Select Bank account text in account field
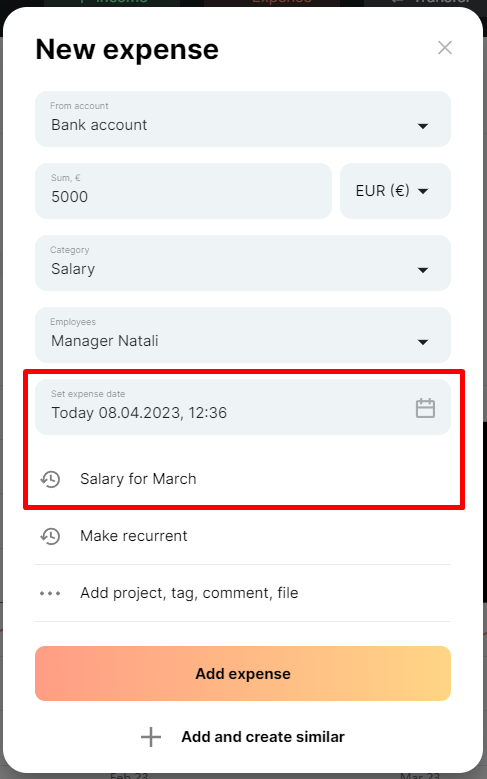This screenshot has width=487, height=779. 99,125
